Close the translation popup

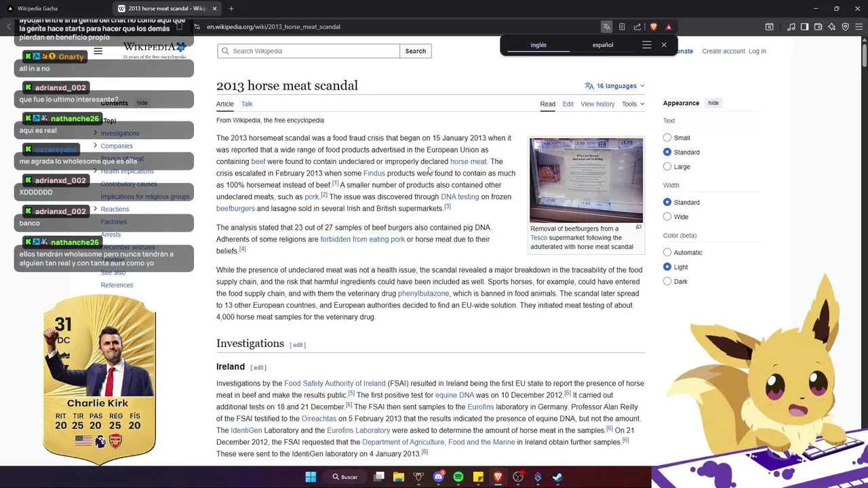click(x=664, y=45)
